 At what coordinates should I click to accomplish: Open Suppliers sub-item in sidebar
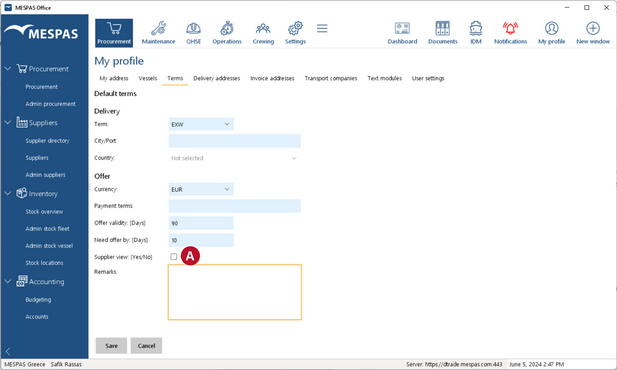pyautogui.click(x=37, y=158)
